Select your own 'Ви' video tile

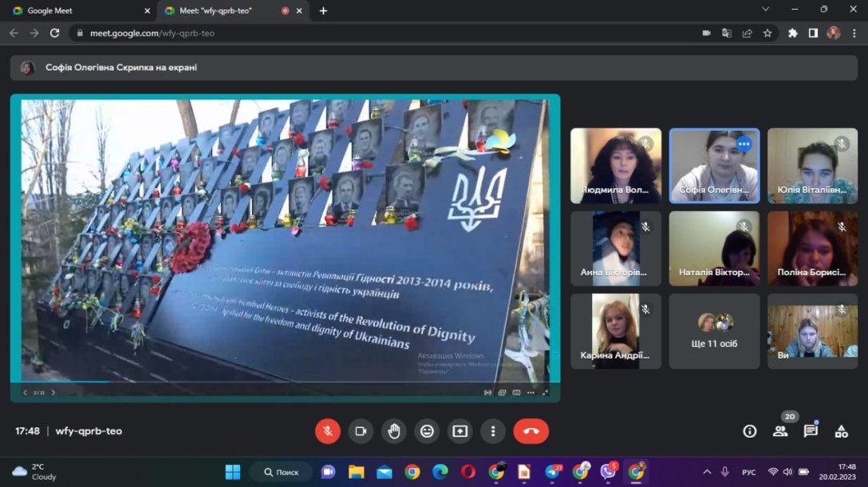pos(812,331)
